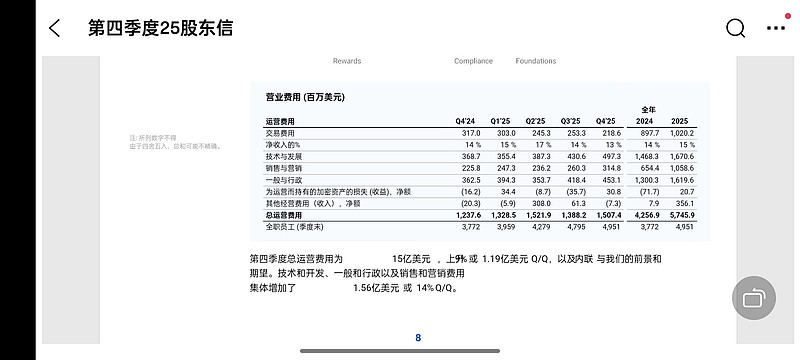
Task: Select header label 运营费用
Action: pyautogui.click(x=280, y=121)
